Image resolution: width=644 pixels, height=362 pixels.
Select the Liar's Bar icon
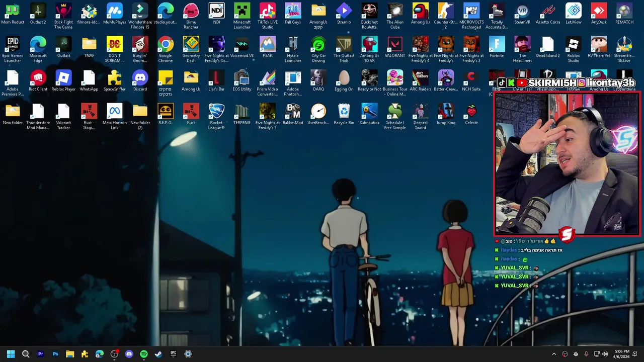tap(216, 81)
